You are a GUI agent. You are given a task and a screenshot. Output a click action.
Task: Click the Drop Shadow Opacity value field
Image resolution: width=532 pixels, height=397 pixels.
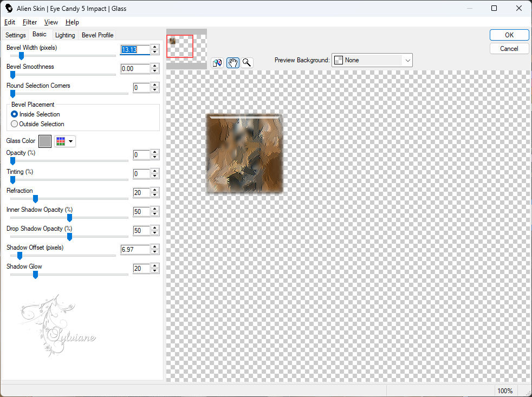point(141,231)
